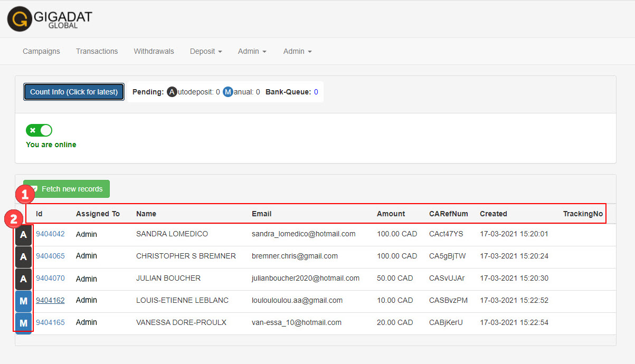Click the TrackingNo column header

pos(583,214)
